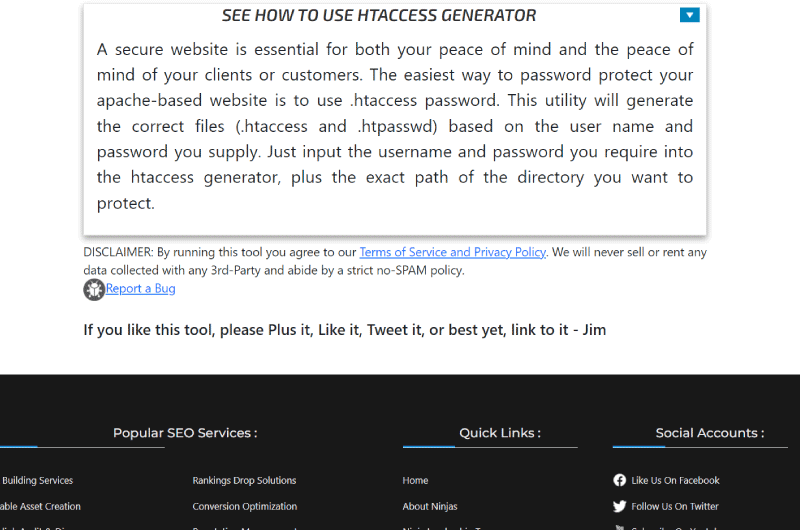Open Follow Us On Twitter link
The image size is (800, 530).
675,506
